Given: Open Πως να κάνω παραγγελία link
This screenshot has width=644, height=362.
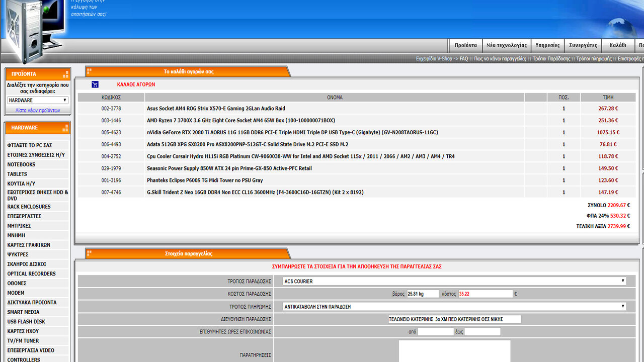Looking at the screenshot, I should click(x=500, y=59).
